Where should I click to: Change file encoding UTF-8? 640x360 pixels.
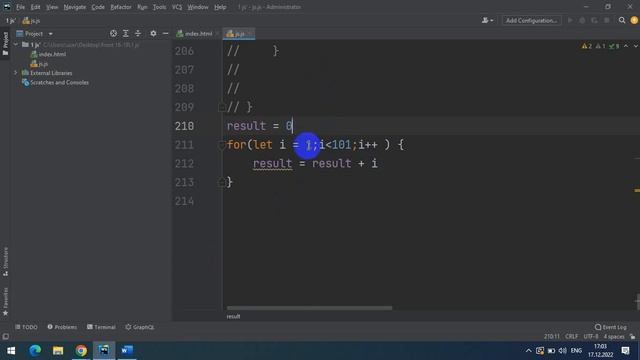(591, 337)
